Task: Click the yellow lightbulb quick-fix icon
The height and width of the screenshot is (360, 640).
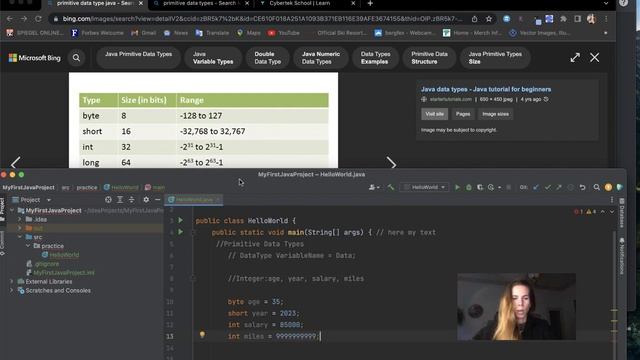Action: coord(202,335)
